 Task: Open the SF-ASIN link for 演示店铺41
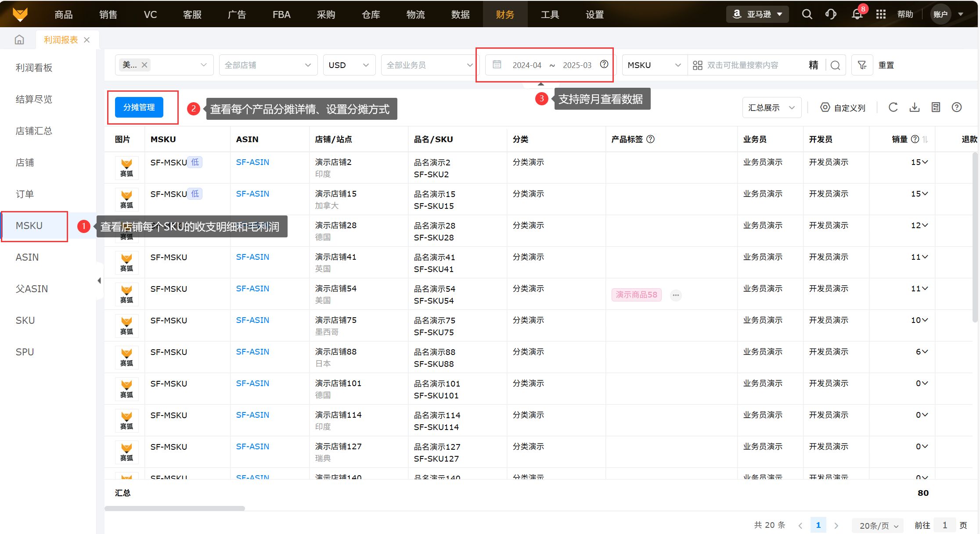pos(252,257)
